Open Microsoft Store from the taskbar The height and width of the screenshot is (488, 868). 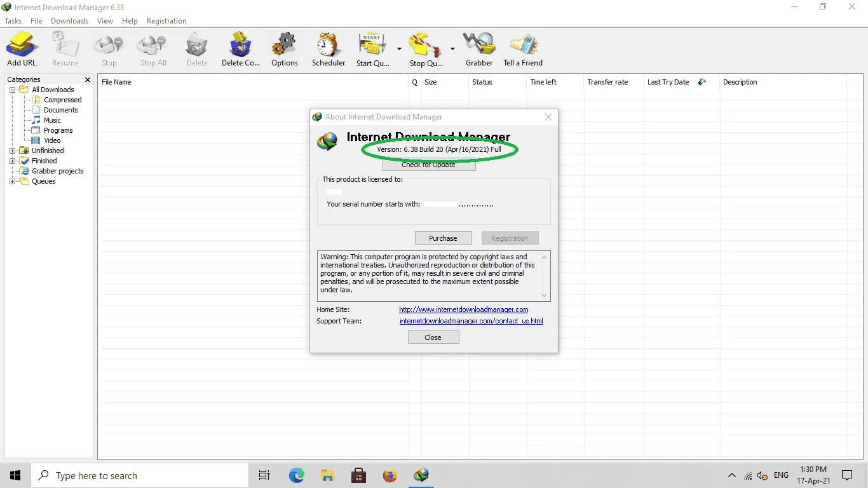click(x=358, y=475)
